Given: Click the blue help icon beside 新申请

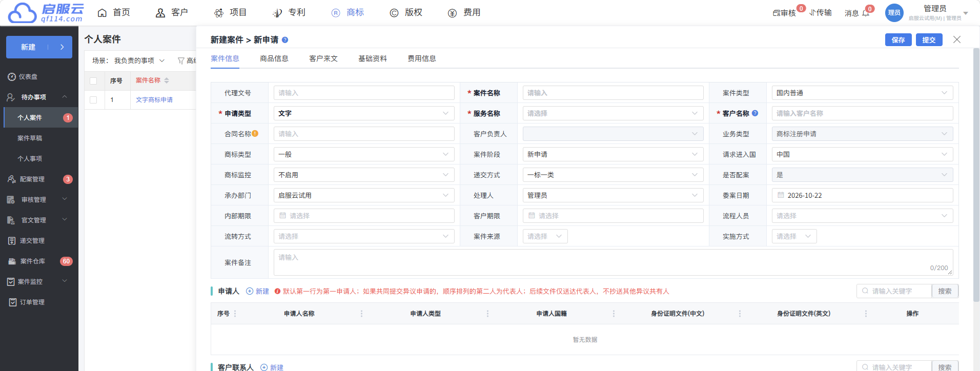Looking at the screenshot, I should 285,40.
